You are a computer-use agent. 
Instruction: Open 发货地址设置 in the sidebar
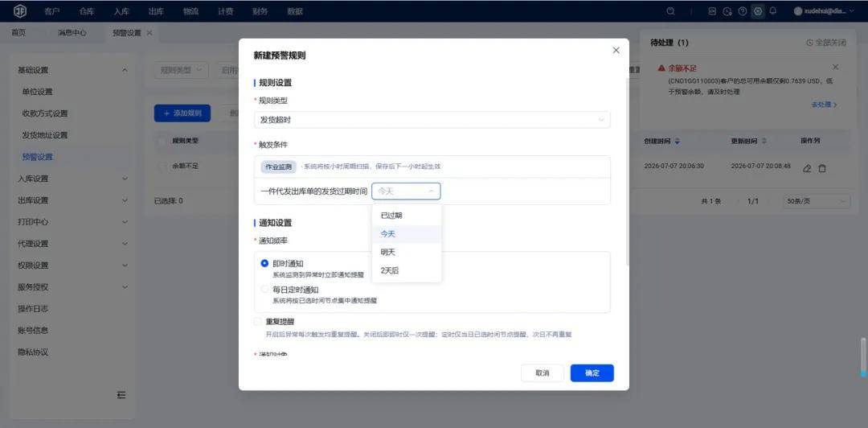click(x=45, y=135)
